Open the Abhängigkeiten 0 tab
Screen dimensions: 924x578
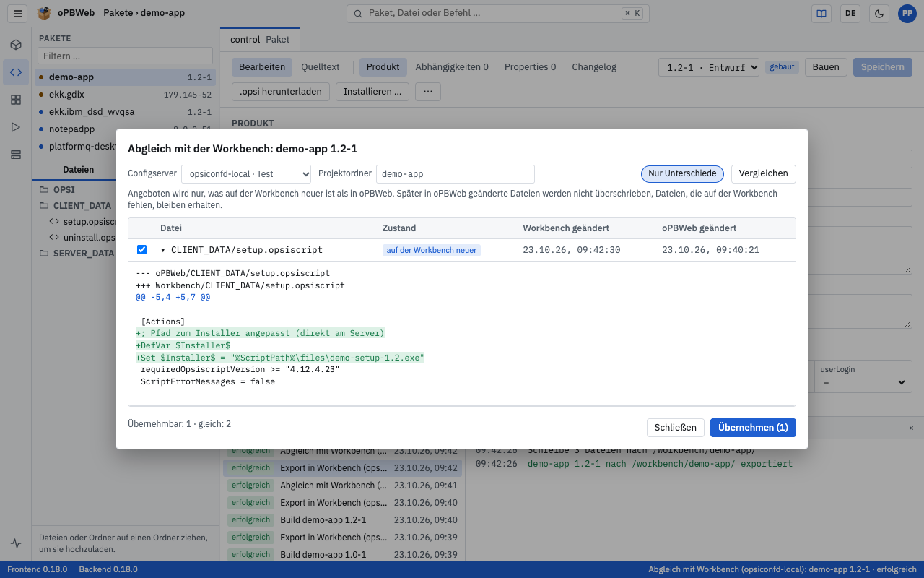tap(452, 67)
